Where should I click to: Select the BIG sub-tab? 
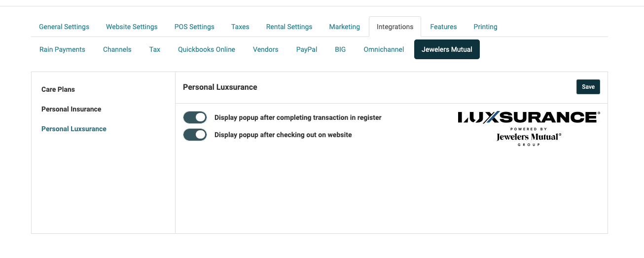point(340,49)
